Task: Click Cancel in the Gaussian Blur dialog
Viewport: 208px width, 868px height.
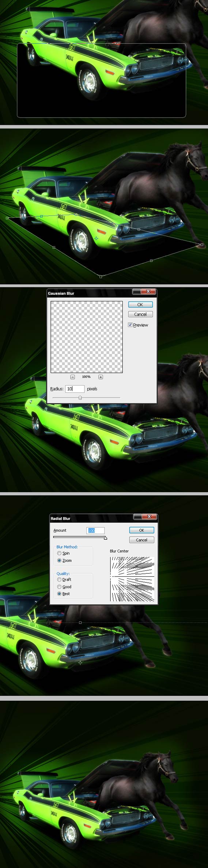Action: 140,314
